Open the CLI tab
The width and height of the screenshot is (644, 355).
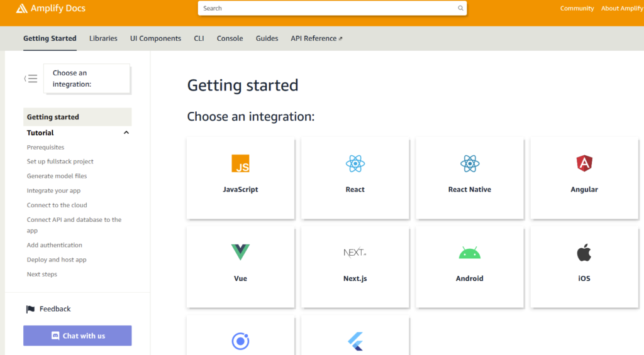tap(199, 38)
